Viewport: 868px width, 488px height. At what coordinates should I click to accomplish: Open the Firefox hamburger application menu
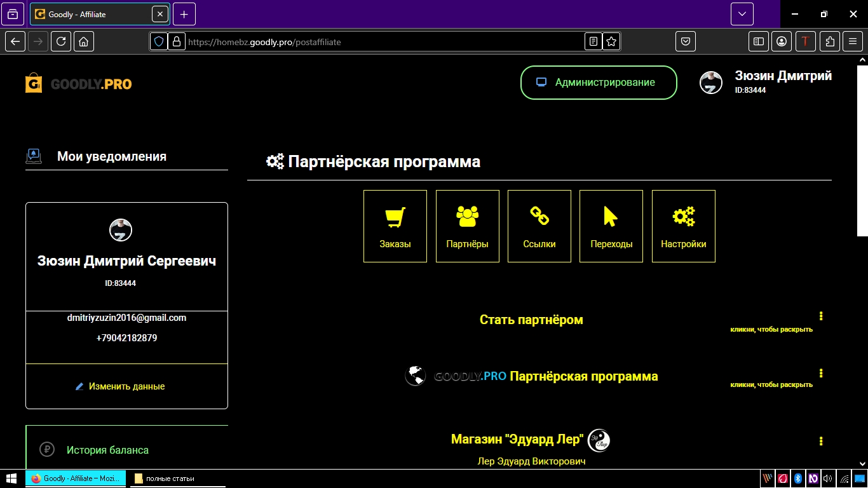[853, 41]
